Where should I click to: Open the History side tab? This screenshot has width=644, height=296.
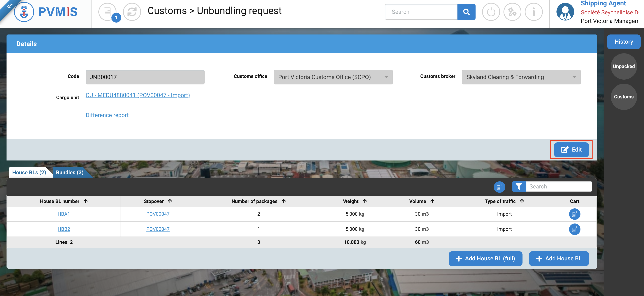[624, 42]
